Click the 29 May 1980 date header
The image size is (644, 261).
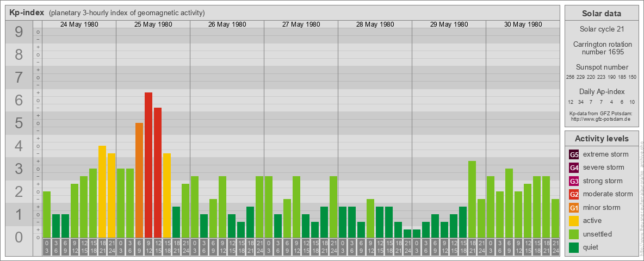click(449, 24)
